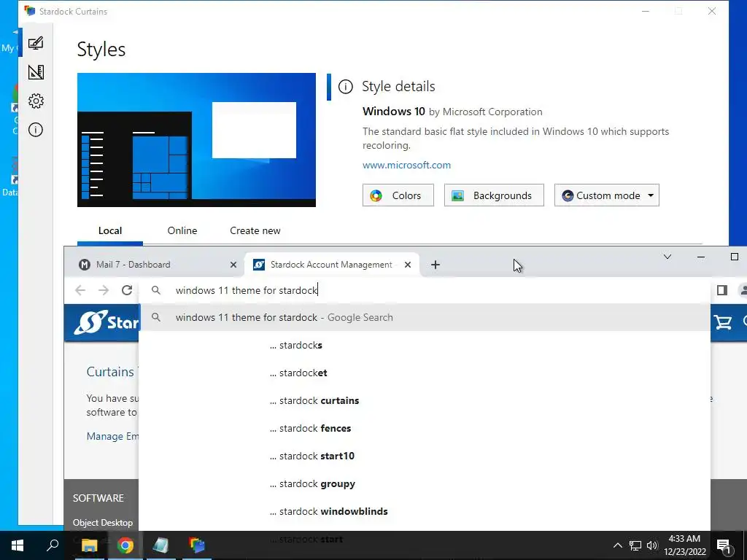The height and width of the screenshot is (560, 747).
Task: Choose the 'stardock groupy' suggestion
Action: point(425,483)
